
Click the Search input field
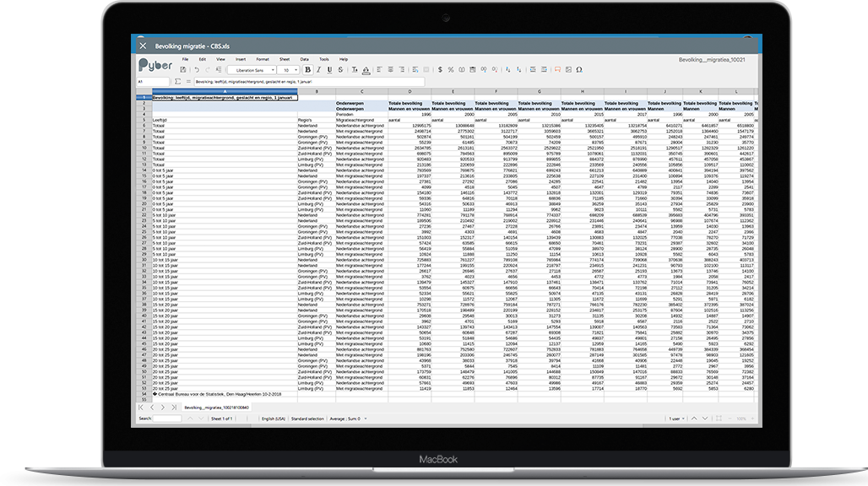point(167,419)
